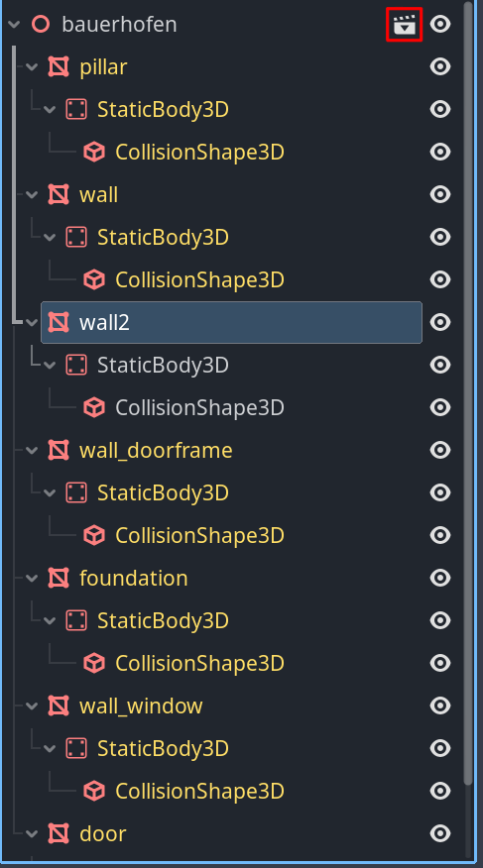Click the pillar MeshInstance3D node icon
The image size is (483, 868).
click(59, 67)
